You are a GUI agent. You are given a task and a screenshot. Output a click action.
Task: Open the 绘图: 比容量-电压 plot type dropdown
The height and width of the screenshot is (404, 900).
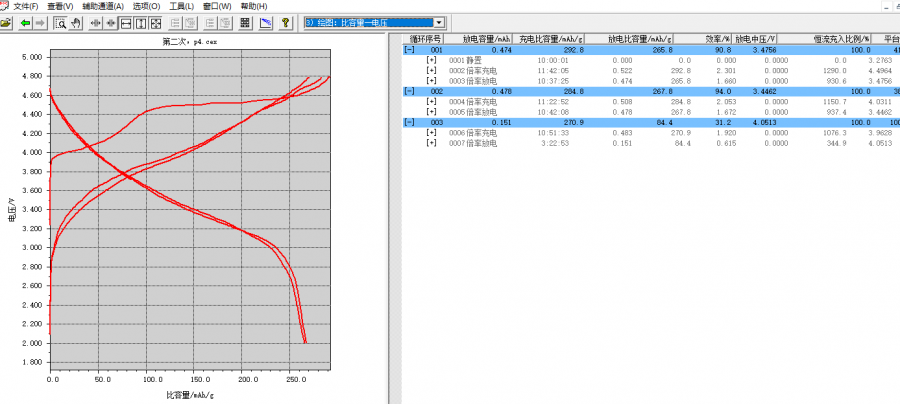440,22
